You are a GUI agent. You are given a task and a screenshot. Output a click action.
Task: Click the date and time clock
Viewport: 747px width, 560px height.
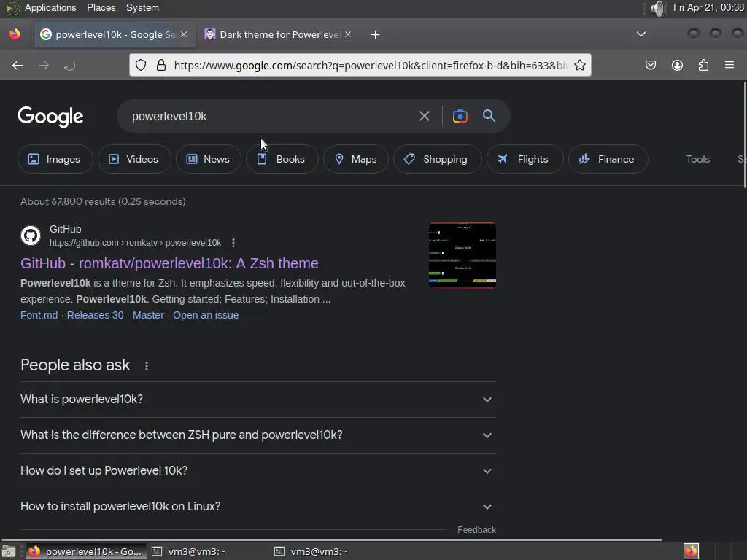point(708,7)
